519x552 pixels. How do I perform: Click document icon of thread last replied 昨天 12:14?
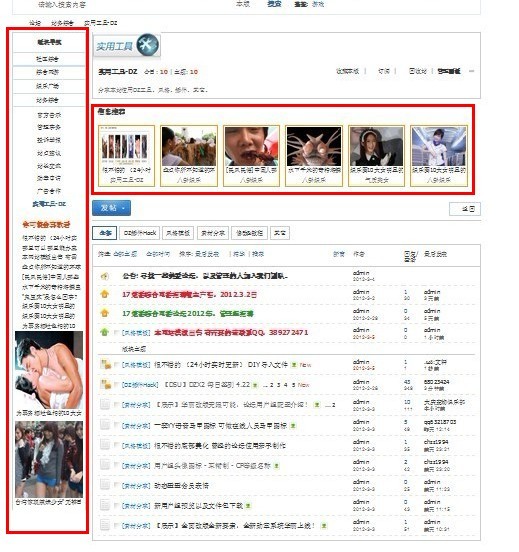tap(105, 425)
